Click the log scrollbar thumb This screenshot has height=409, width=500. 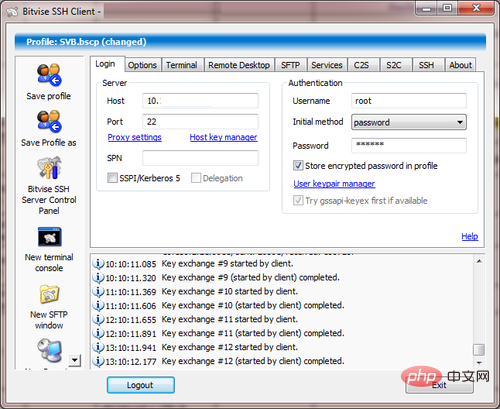[479, 350]
